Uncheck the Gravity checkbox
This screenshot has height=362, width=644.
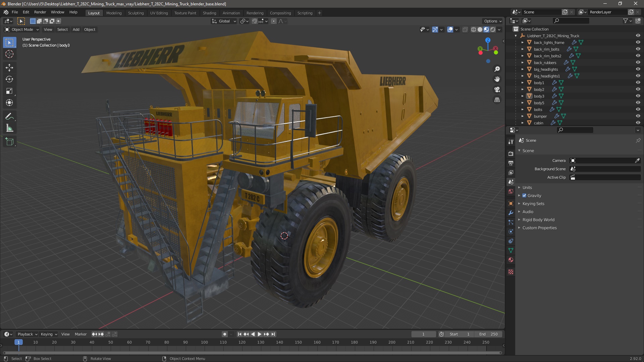[x=524, y=196]
